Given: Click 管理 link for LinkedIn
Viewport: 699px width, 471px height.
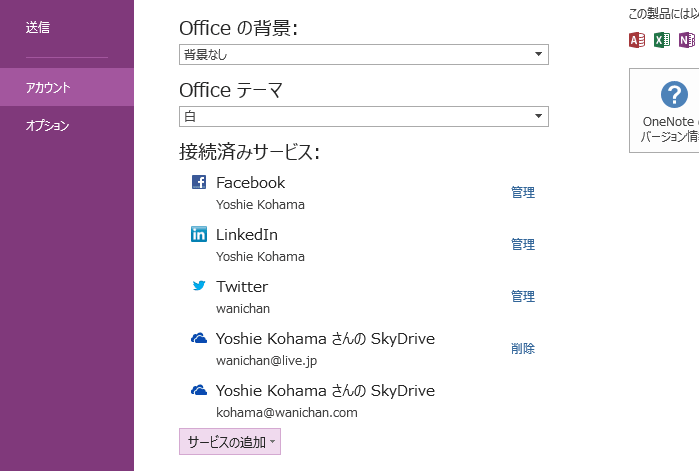Looking at the screenshot, I should click(x=523, y=244).
